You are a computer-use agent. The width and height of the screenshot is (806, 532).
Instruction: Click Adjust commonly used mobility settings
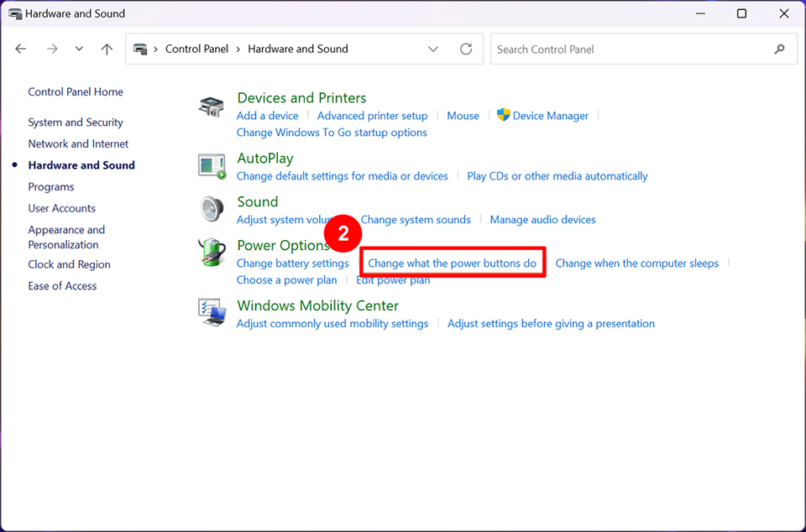[x=332, y=324]
